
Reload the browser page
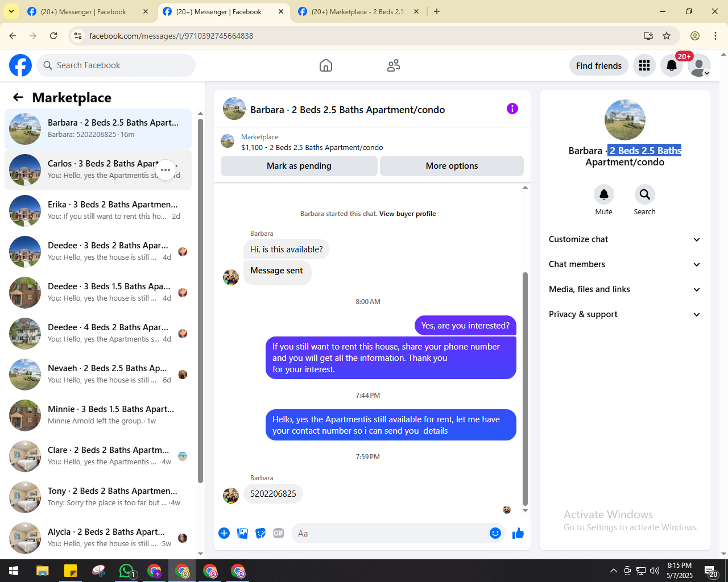[x=53, y=36]
